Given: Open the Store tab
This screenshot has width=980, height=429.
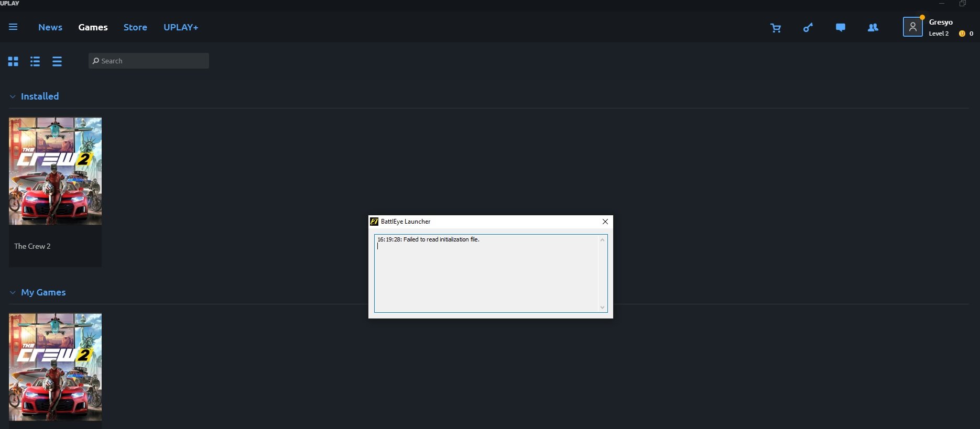Looking at the screenshot, I should coord(135,27).
